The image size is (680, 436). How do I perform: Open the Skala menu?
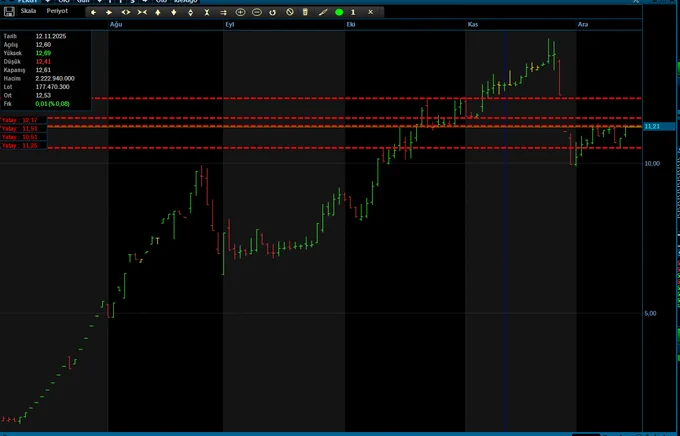tap(28, 11)
